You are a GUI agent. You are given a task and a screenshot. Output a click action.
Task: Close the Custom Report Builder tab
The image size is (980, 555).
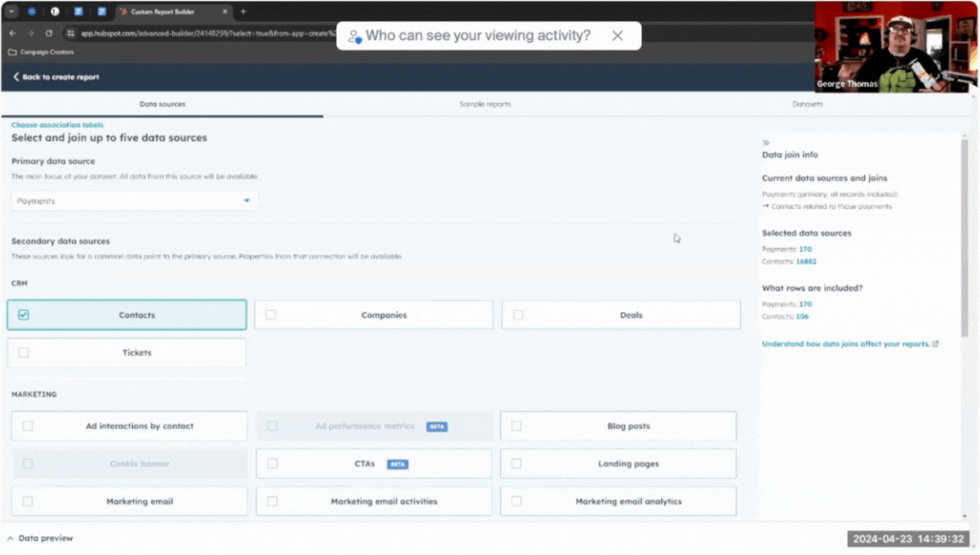point(226,11)
